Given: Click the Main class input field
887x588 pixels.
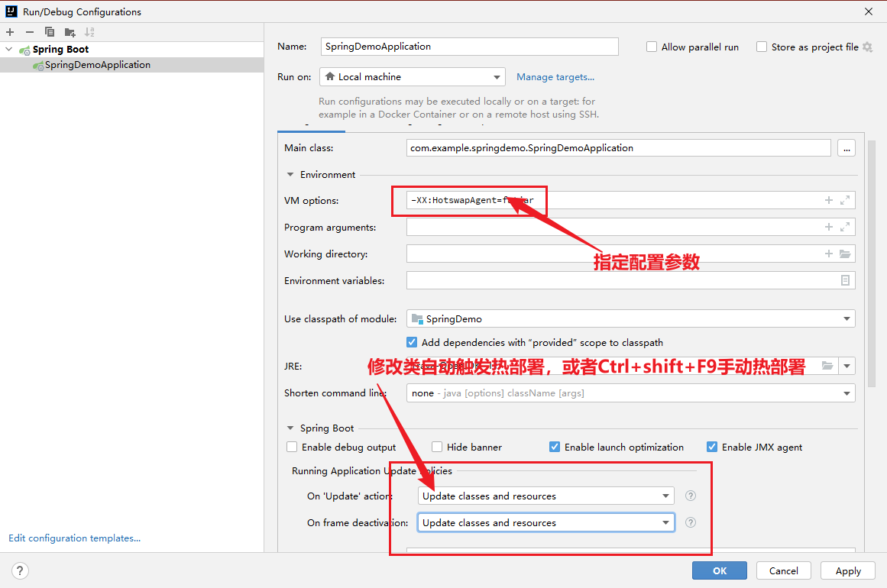Looking at the screenshot, I should (x=618, y=148).
